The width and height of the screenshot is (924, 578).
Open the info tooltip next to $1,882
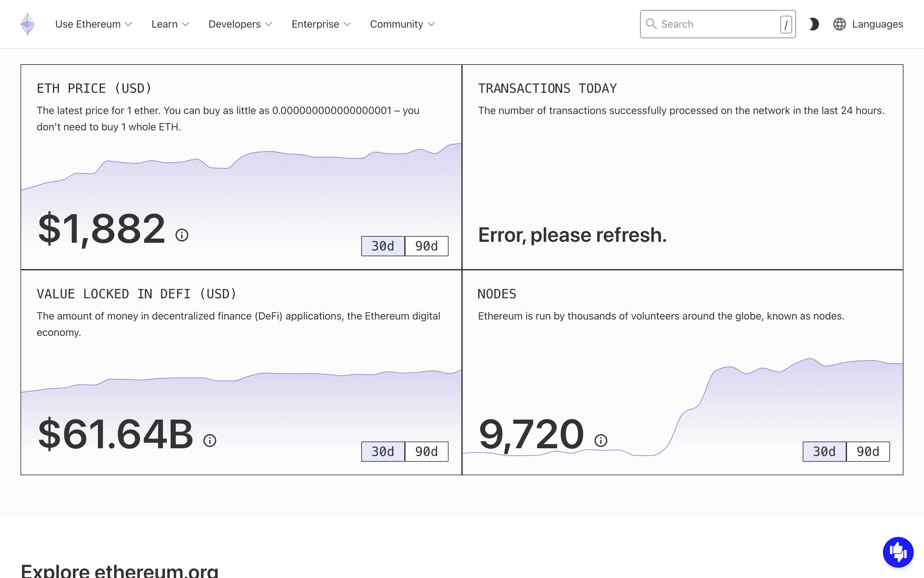click(182, 235)
